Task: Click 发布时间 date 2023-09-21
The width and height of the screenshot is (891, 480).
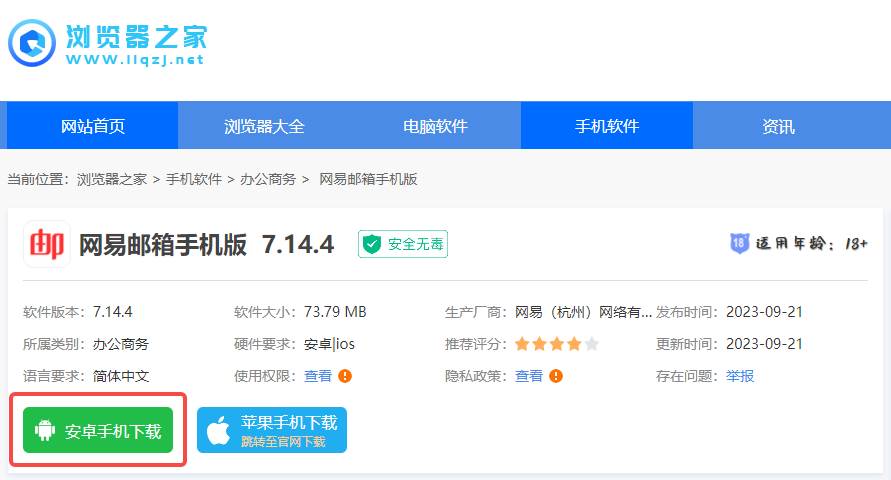Action: tap(764, 312)
